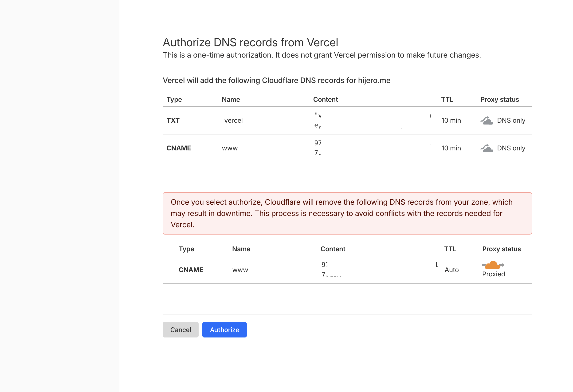Image resolution: width=573 pixels, height=392 pixels.
Task: Click the orange Proxied cloud icon
Action: (x=493, y=265)
